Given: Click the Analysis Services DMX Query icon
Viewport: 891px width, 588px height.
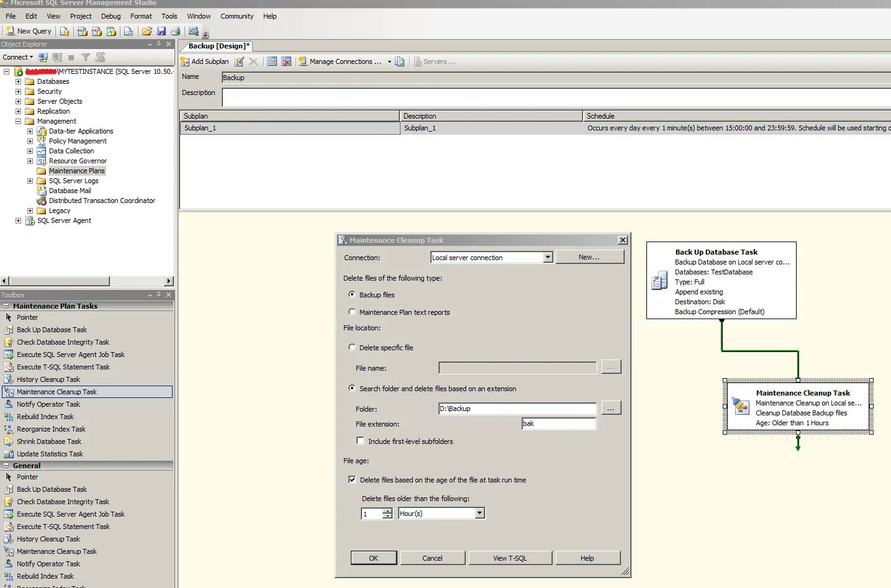Looking at the screenshot, I should point(96,31).
